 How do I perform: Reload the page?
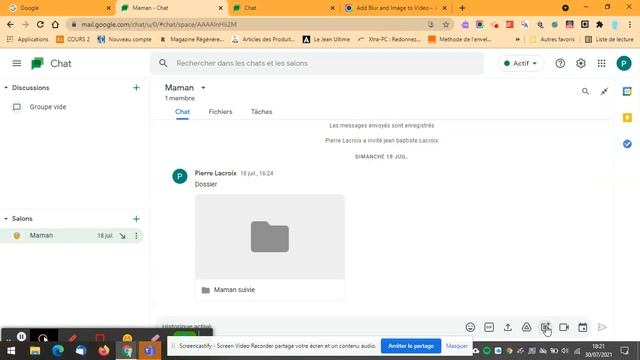click(x=40, y=24)
